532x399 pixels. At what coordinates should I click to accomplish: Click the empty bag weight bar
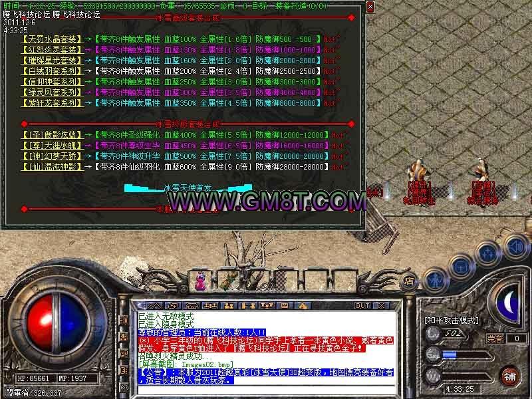[466, 376]
